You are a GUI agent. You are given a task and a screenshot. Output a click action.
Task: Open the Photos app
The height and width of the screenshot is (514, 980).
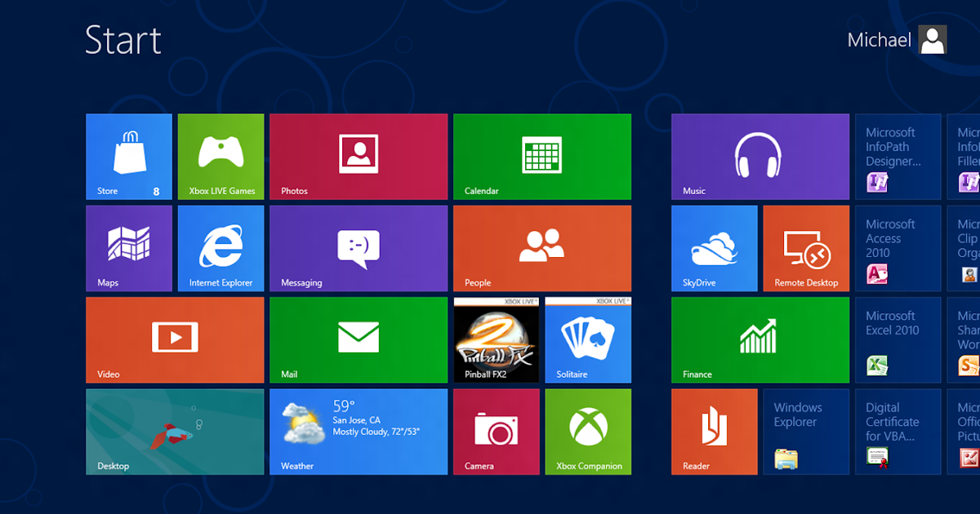358,156
